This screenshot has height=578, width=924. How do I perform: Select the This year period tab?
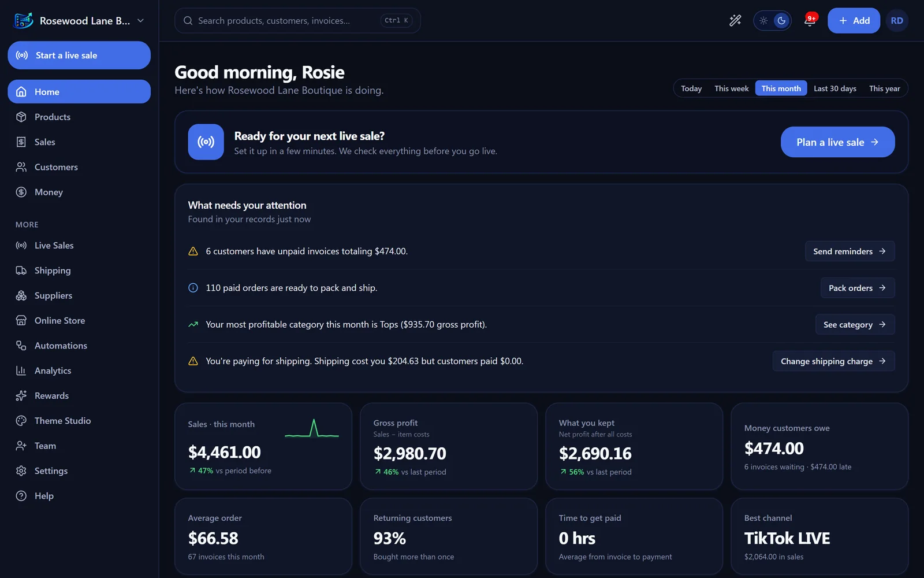coord(885,88)
